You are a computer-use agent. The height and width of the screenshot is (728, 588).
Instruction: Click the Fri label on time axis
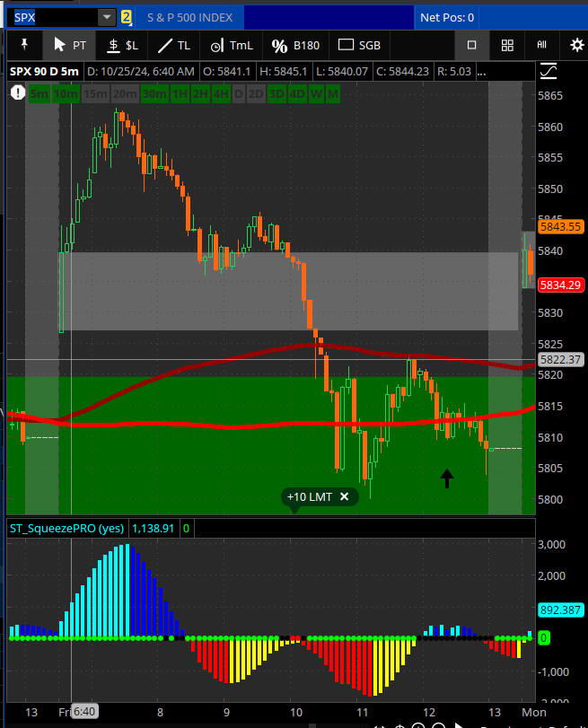(65, 712)
